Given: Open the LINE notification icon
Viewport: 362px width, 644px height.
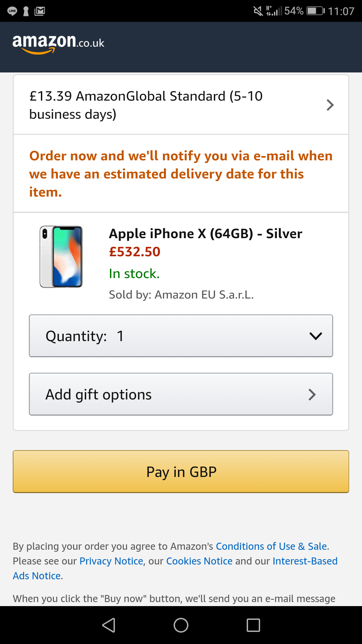Looking at the screenshot, I should pos(13,10).
